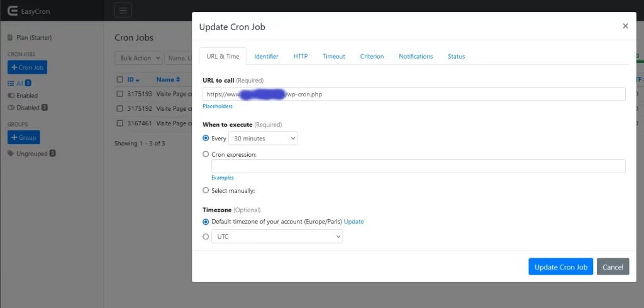Tick the select-all checkbox in table header
The width and height of the screenshot is (644, 308).
click(119, 79)
